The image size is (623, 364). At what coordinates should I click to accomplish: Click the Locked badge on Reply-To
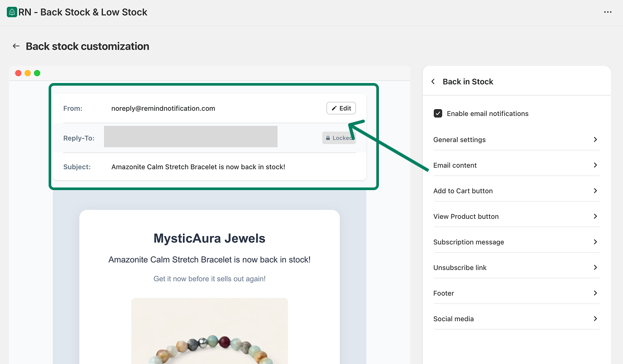click(x=339, y=138)
